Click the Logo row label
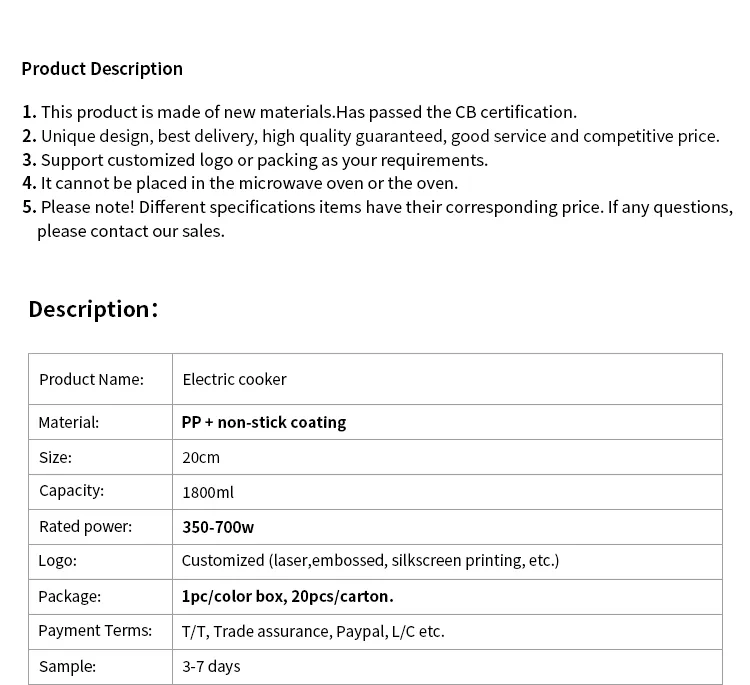 [58, 560]
